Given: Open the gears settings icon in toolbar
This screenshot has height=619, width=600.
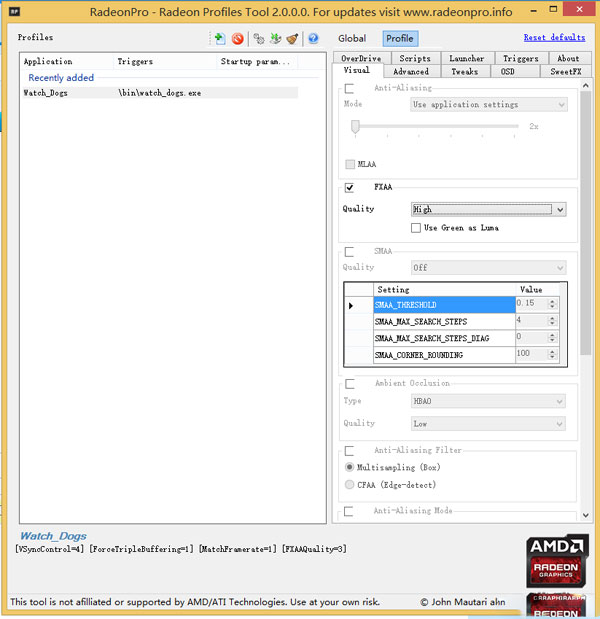Looking at the screenshot, I should [259, 38].
